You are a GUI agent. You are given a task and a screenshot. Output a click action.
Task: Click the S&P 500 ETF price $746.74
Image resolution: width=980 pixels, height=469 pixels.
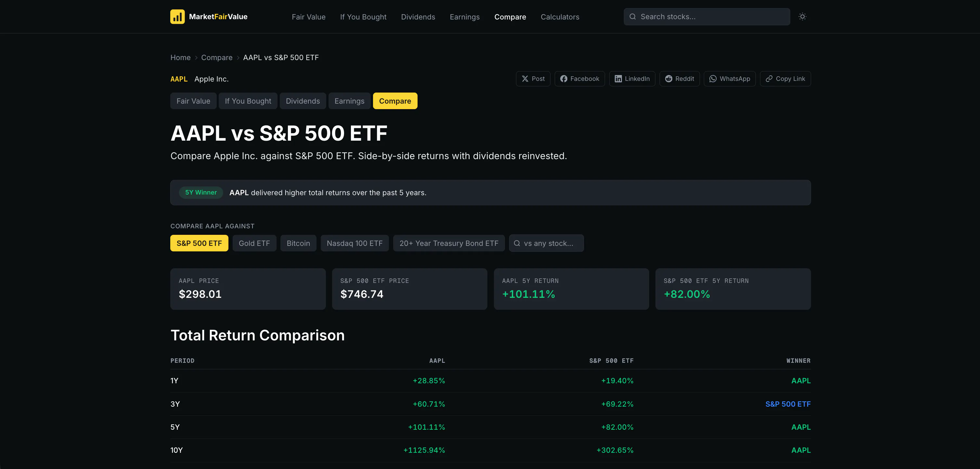pyautogui.click(x=362, y=294)
